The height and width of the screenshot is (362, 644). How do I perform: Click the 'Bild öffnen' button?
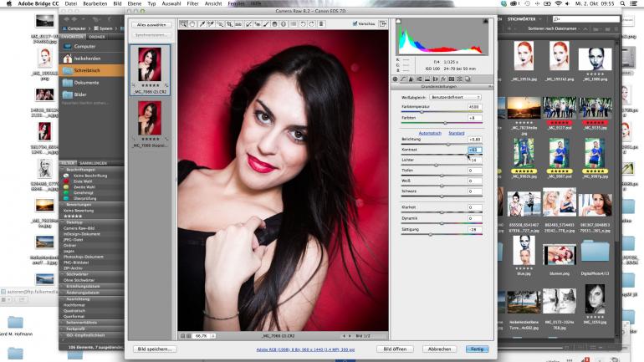(395, 349)
